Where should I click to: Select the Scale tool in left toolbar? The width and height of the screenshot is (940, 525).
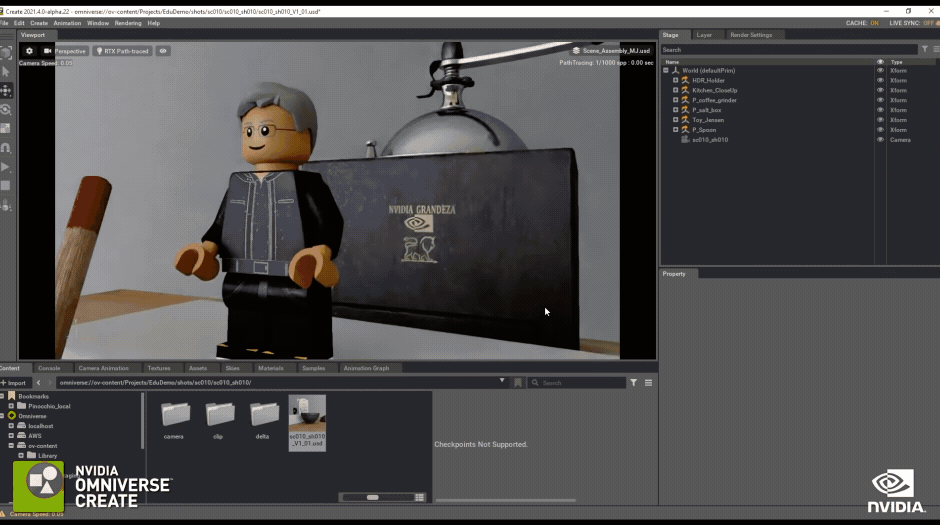(6, 128)
